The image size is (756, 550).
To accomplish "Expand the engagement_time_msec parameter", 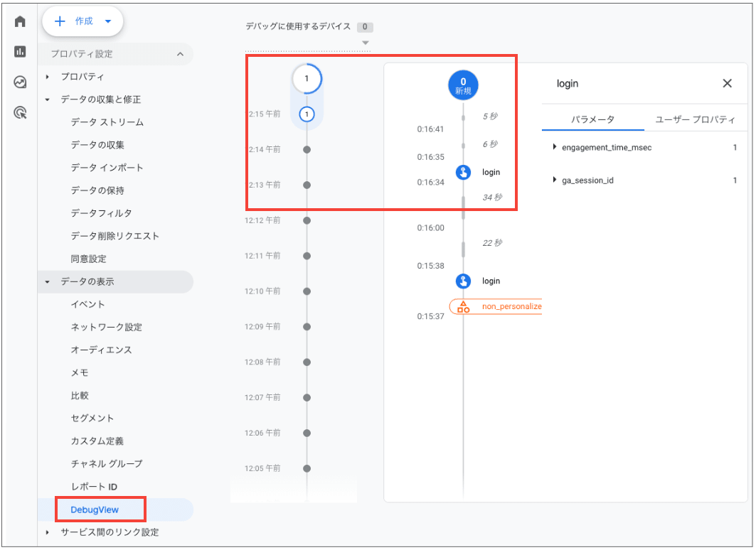I will point(555,148).
